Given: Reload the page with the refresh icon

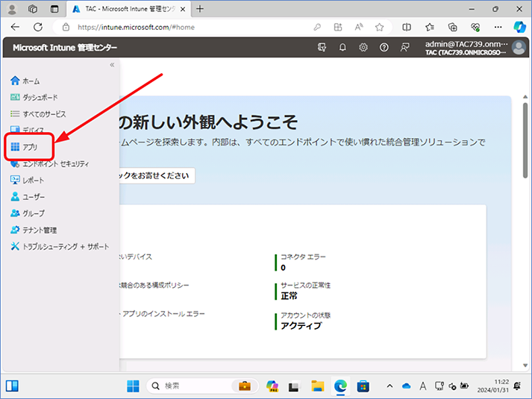Looking at the screenshot, I should point(38,27).
